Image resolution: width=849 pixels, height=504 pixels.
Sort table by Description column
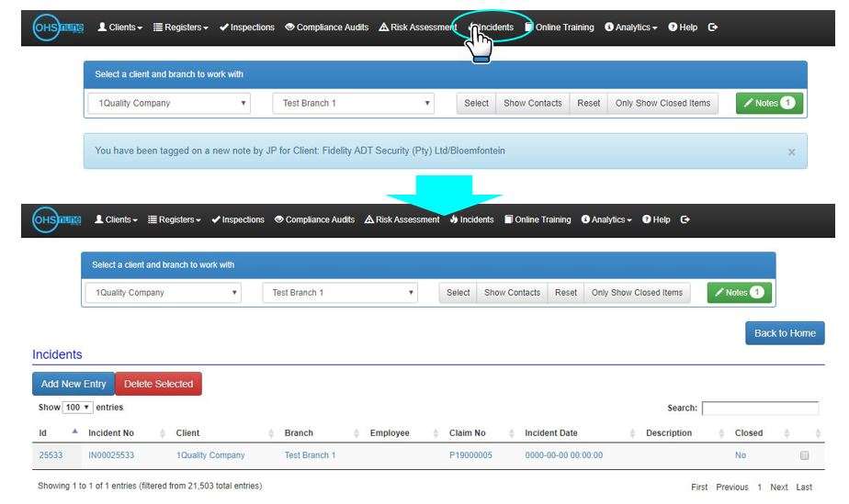tap(685, 432)
